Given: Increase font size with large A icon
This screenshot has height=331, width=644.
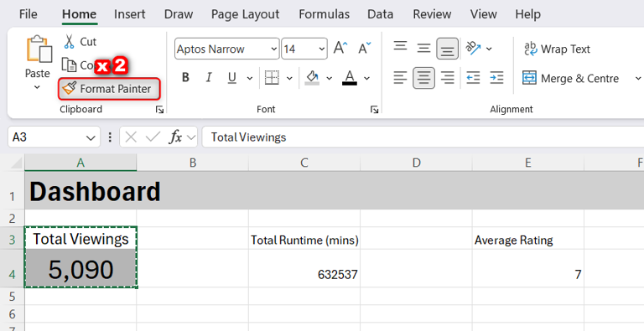Looking at the screenshot, I should [x=340, y=49].
